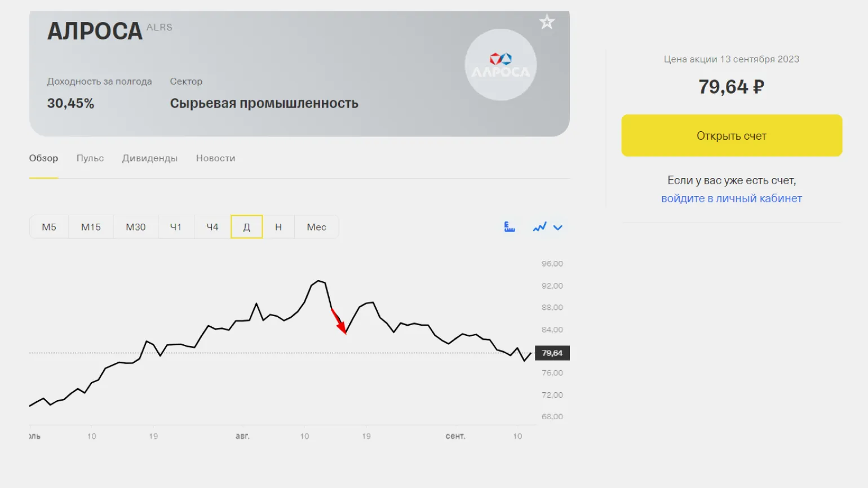Select the Ч4 four-hour timeframe
Viewport: 868px width, 488px height.
click(212, 227)
